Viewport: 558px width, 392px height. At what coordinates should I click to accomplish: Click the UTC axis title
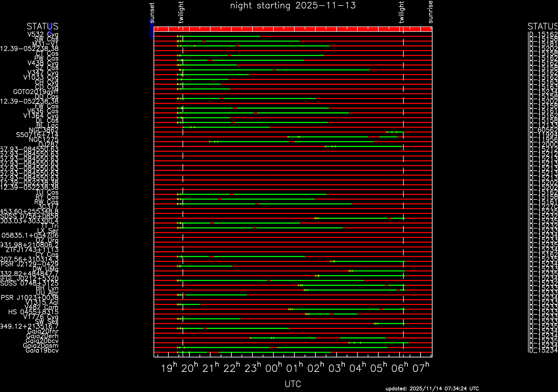pyautogui.click(x=293, y=384)
